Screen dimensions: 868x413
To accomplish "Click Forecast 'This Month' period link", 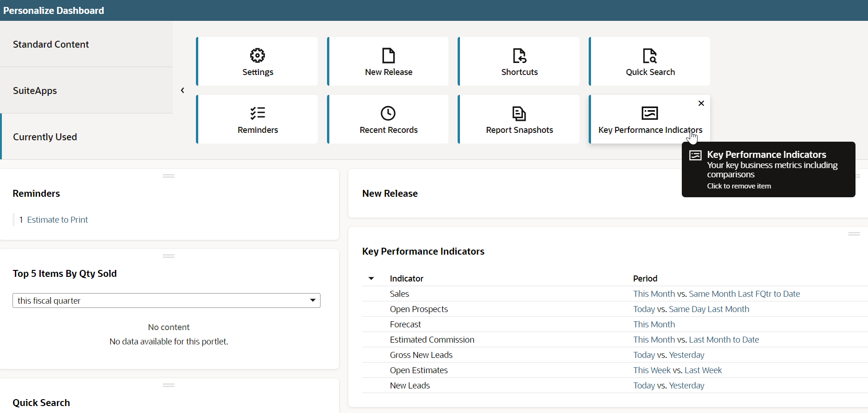I will [x=654, y=325].
